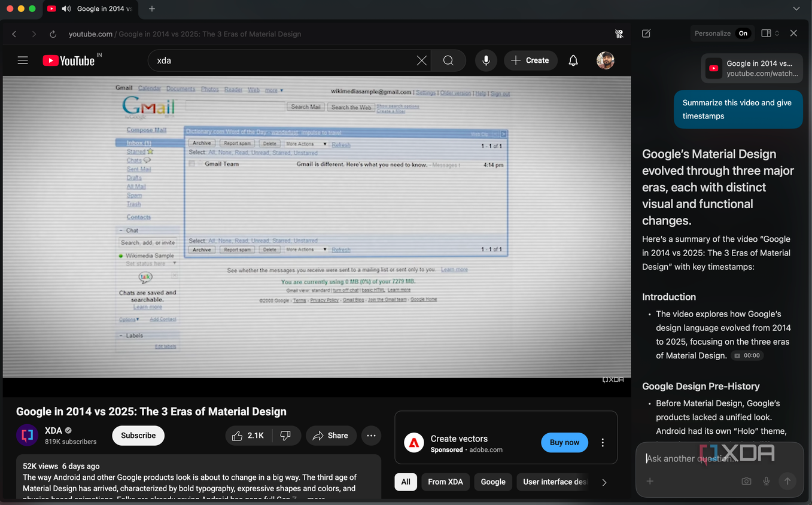Click the Share button

coord(331,436)
